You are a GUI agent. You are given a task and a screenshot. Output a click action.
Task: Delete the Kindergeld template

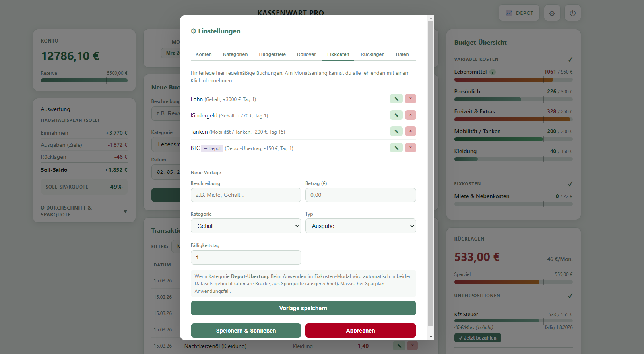411,115
